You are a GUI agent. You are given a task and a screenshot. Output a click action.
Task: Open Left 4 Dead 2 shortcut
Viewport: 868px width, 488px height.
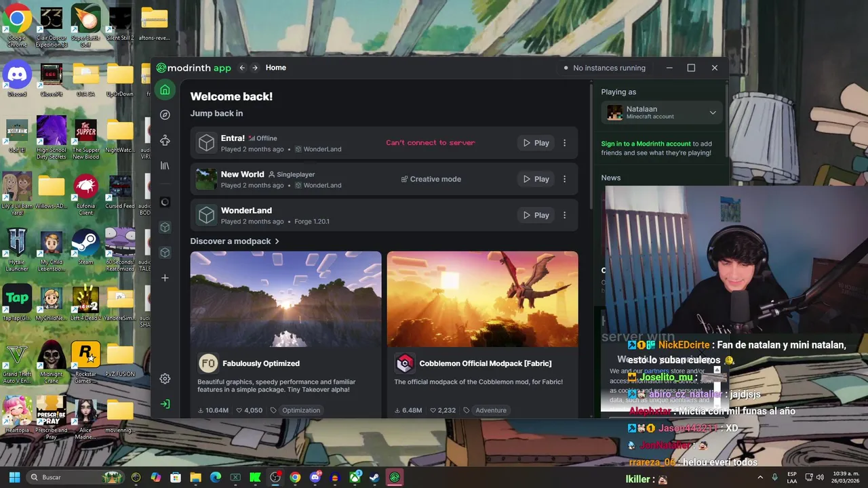pos(85,303)
